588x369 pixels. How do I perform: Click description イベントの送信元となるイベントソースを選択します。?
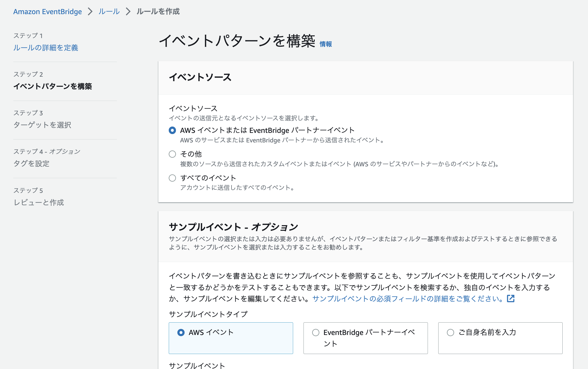click(x=244, y=118)
